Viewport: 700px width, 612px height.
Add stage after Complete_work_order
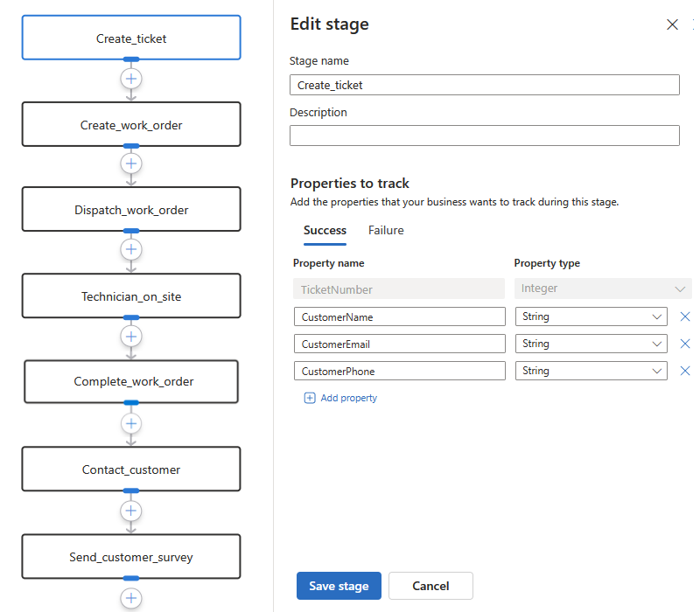coord(131,423)
